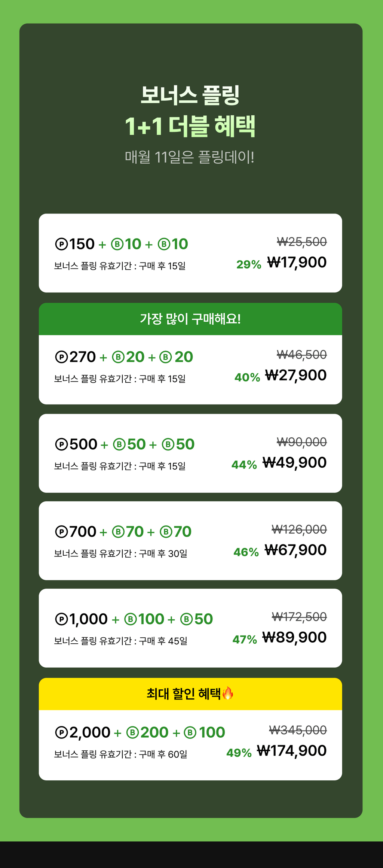The width and height of the screenshot is (383, 868).
Task: Click the bonus B icon before 200
Action: pos(132,732)
